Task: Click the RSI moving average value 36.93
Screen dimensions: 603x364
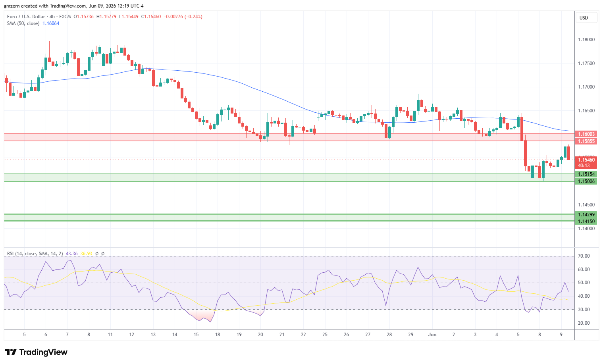Action: coord(86,254)
